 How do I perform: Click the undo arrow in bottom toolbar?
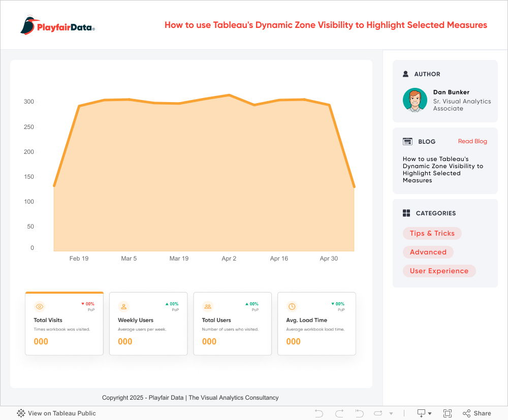click(x=319, y=413)
